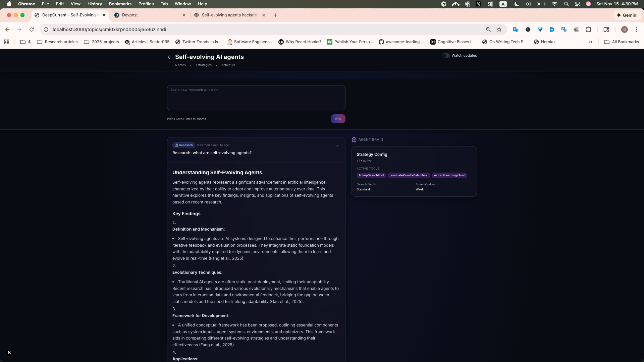Toggle macOS Control Center icon
The width and height of the screenshot is (644, 362).
(x=577, y=4)
